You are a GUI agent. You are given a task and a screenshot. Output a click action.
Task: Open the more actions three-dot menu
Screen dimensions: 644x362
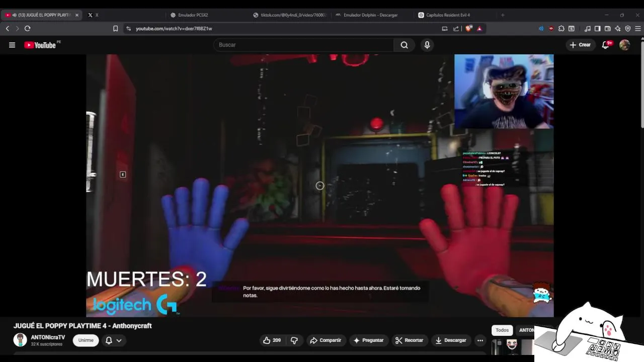click(480, 340)
